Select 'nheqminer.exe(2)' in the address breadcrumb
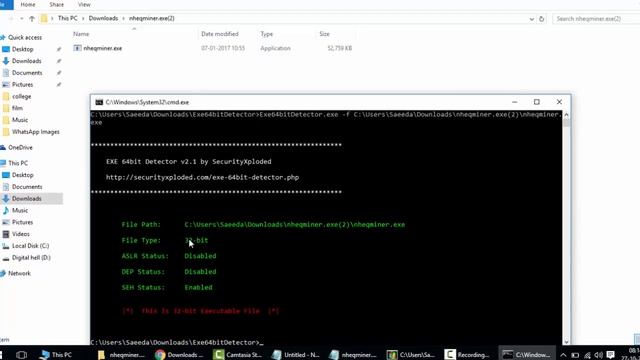640x360 pixels. (x=151, y=18)
